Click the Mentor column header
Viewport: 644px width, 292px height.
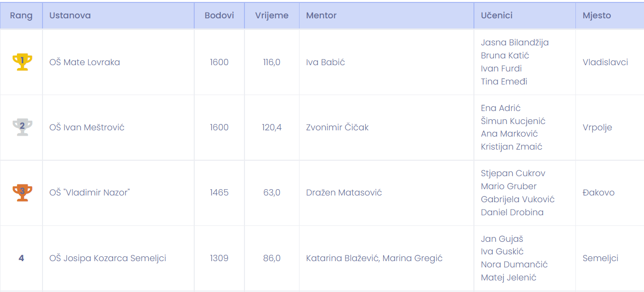(321, 15)
